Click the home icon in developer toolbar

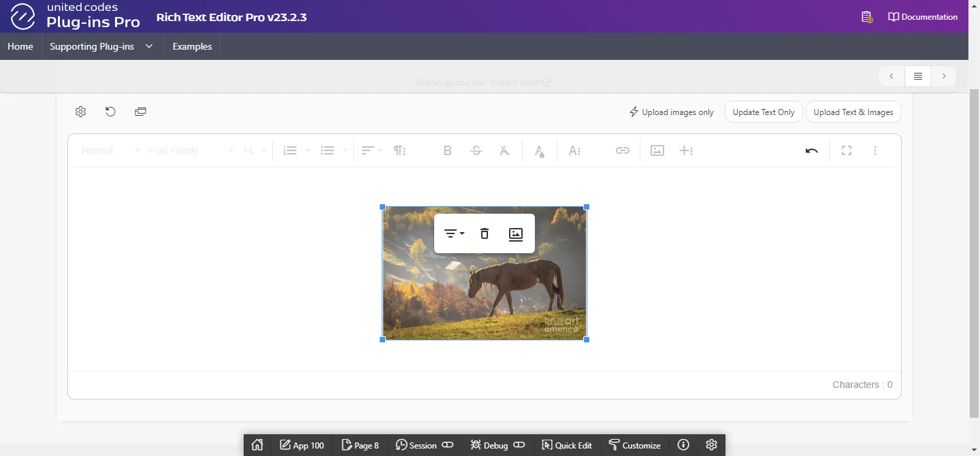257,445
